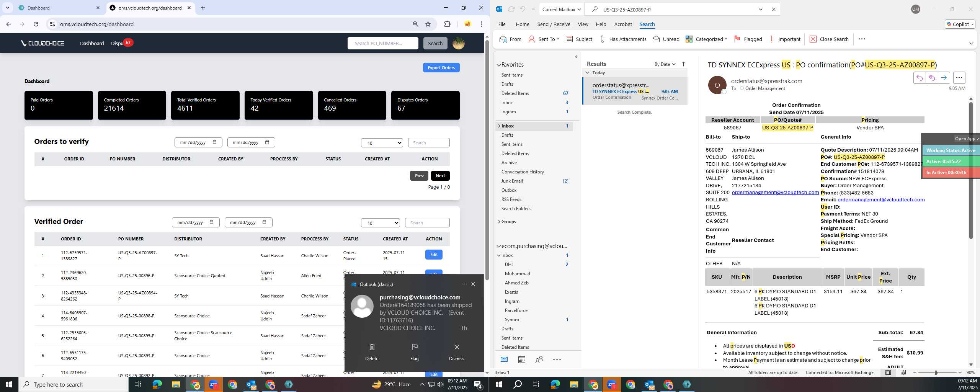Open Verified Order page size dropdown

(x=381, y=223)
